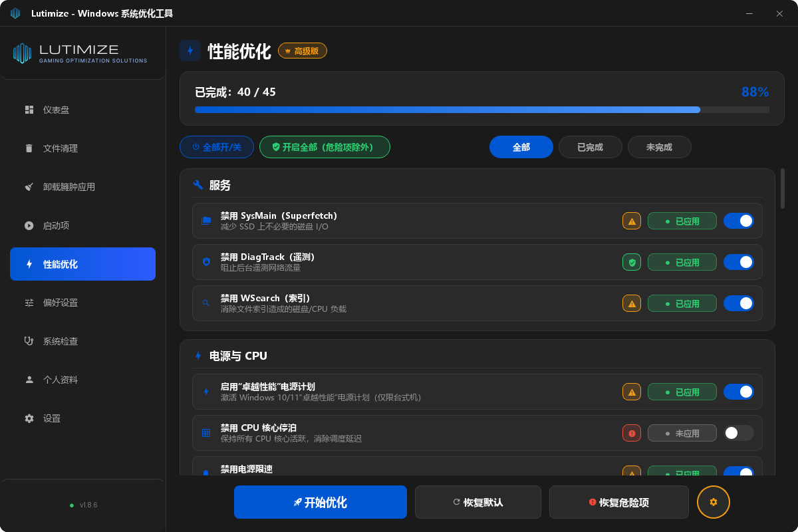
Task: Click the search icon beside 禁用 WSearch
Action: click(x=206, y=303)
